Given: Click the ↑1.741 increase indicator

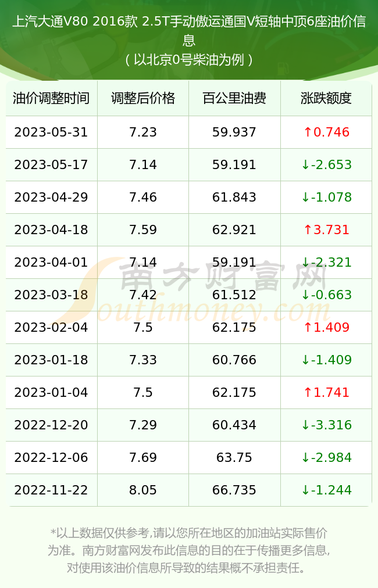Looking at the screenshot, I should 326,392.
